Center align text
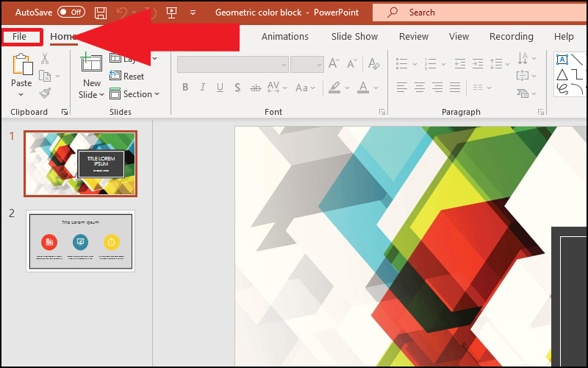The width and height of the screenshot is (588, 368). click(x=419, y=88)
